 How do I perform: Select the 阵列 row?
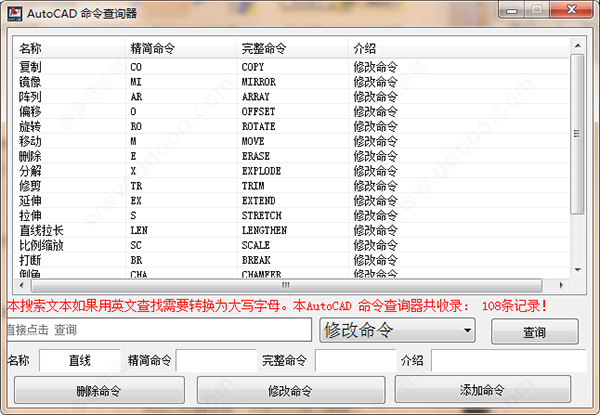(x=291, y=97)
